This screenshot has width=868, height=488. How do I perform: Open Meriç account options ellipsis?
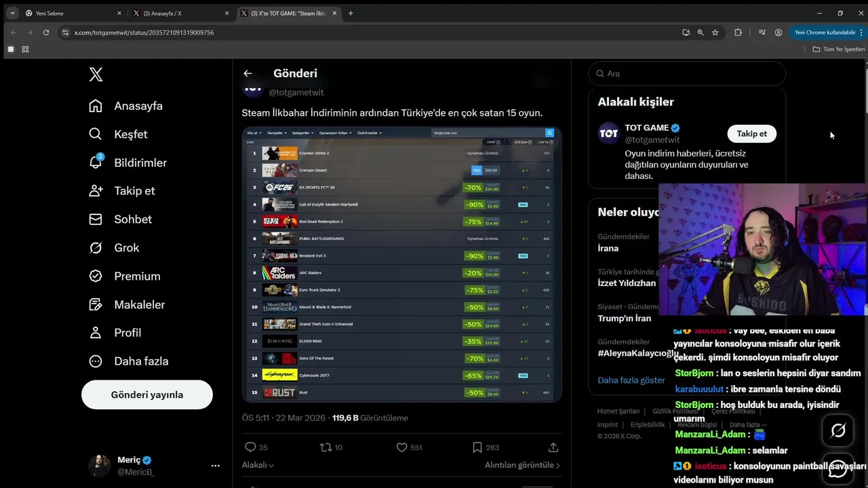click(x=215, y=466)
